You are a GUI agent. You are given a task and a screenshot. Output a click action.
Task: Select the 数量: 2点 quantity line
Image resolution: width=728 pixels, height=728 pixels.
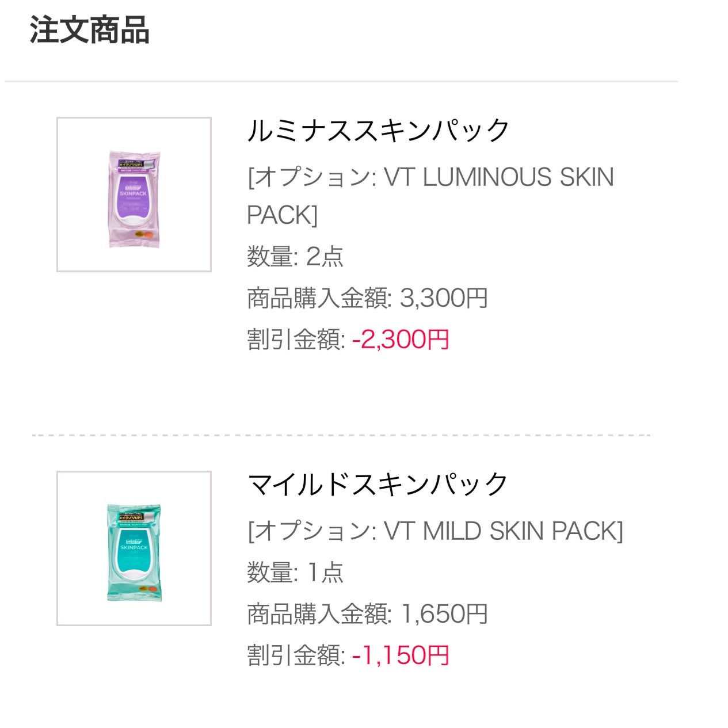pyautogui.click(x=295, y=256)
